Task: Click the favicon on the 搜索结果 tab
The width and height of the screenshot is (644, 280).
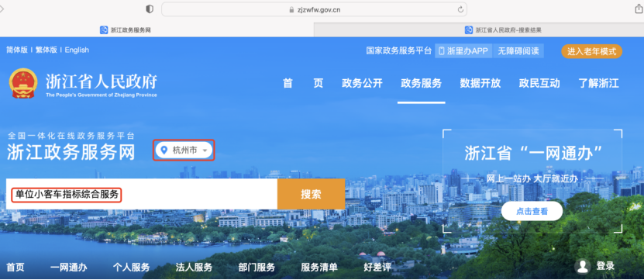Action: pyautogui.click(x=469, y=30)
